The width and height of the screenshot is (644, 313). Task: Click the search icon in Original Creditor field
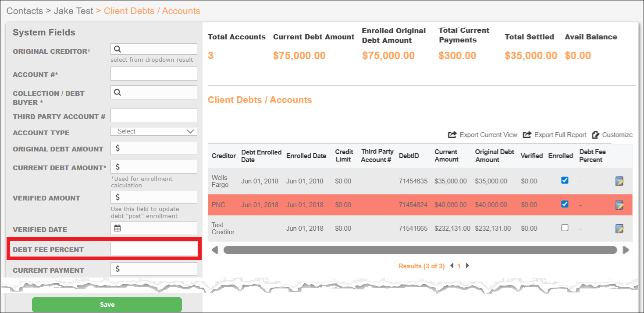tap(117, 49)
